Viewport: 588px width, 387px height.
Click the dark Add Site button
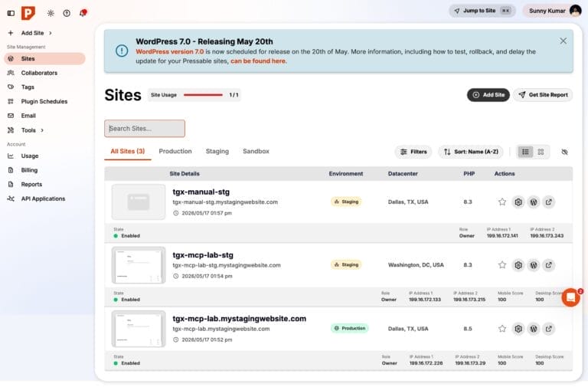point(488,95)
